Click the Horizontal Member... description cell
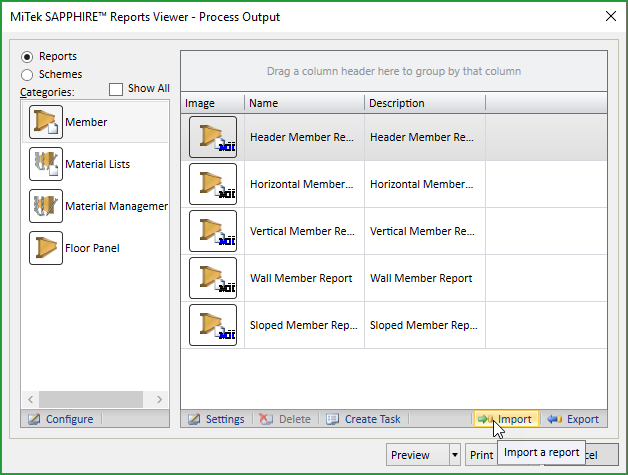 coord(425,184)
